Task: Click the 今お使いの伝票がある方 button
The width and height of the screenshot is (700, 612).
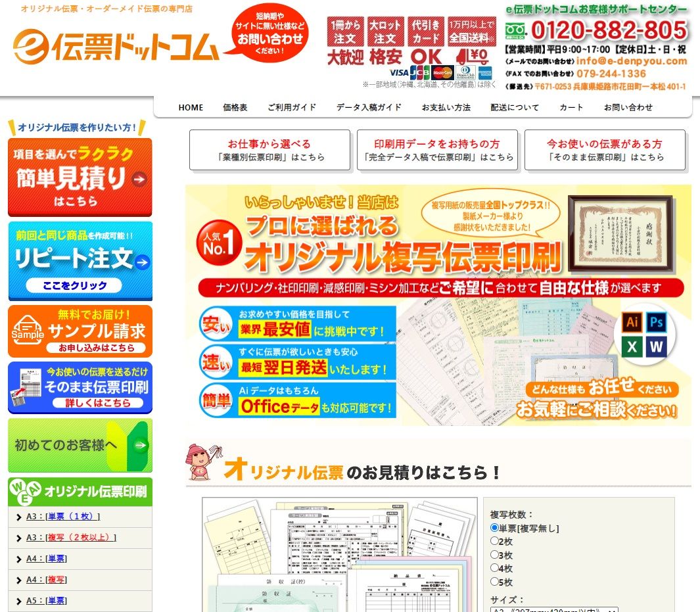Action: coord(605,150)
